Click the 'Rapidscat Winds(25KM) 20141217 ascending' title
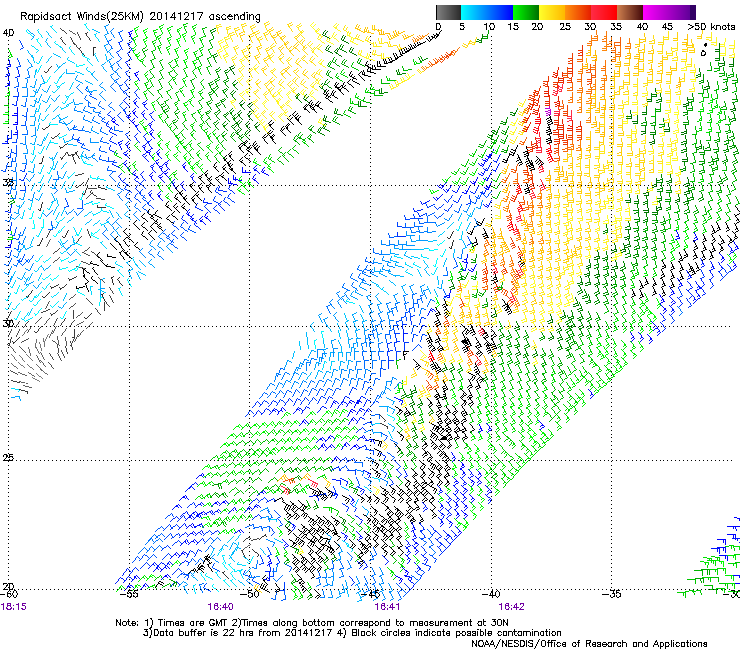The height and width of the screenshot is (650, 740). (140, 17)
